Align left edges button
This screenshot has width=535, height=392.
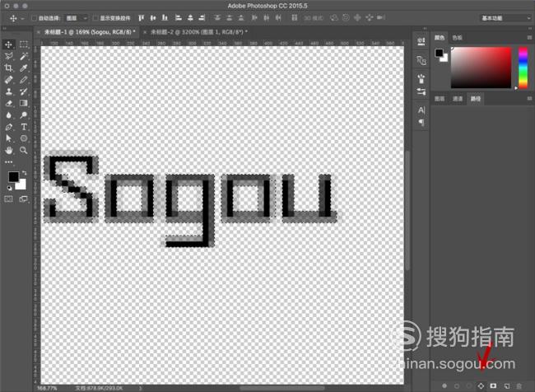178,18
